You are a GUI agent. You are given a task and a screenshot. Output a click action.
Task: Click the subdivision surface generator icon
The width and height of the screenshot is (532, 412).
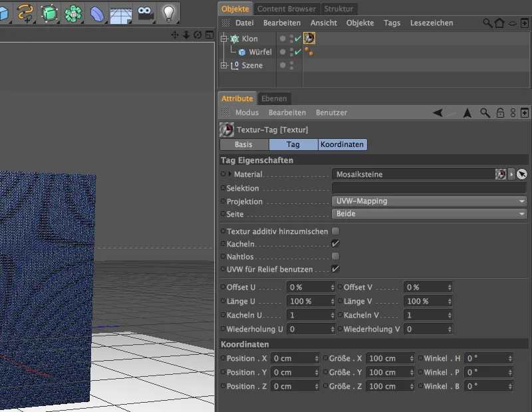pyautogui.click(x=49, y=13)
